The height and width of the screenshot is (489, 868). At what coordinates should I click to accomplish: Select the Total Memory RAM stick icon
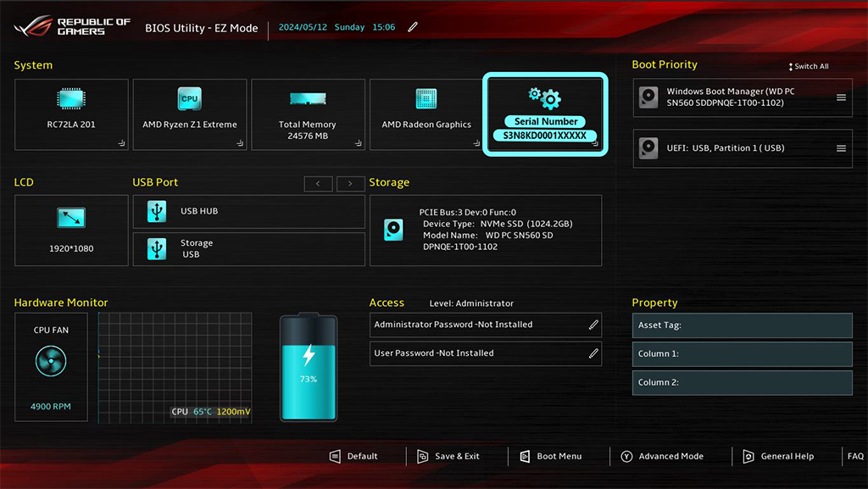tap(308, 99)
